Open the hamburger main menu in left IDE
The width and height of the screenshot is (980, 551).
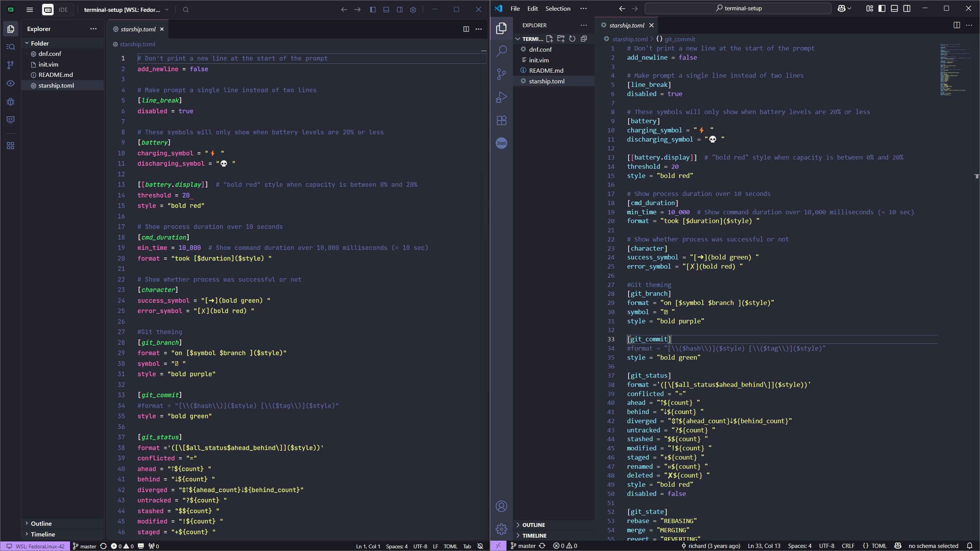(x=29, y=10)
